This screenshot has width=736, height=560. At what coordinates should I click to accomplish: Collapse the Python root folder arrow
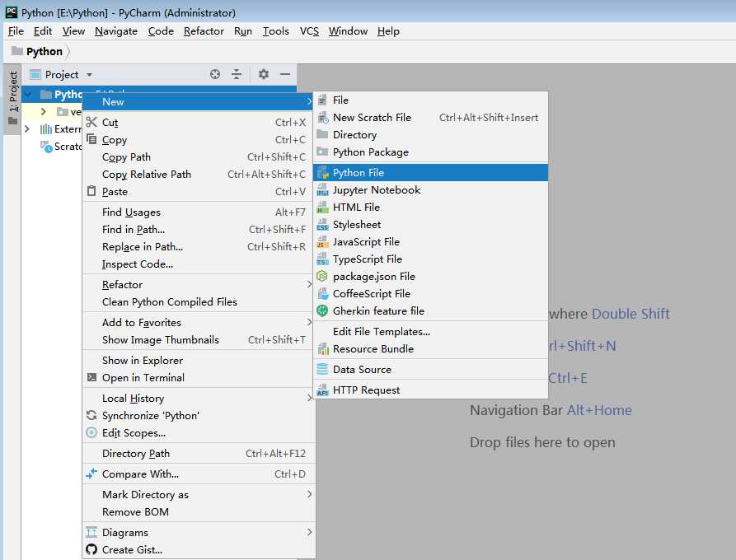coord(28,94)
